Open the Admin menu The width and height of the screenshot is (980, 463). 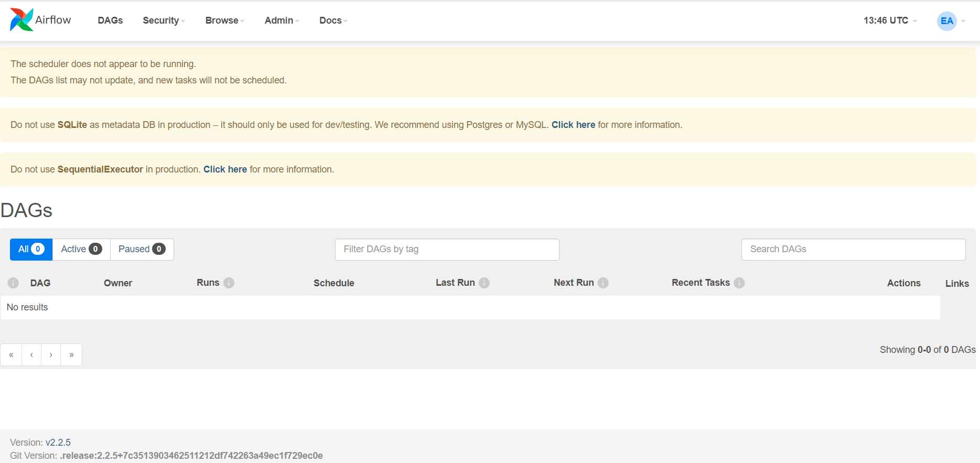point(282,20)
